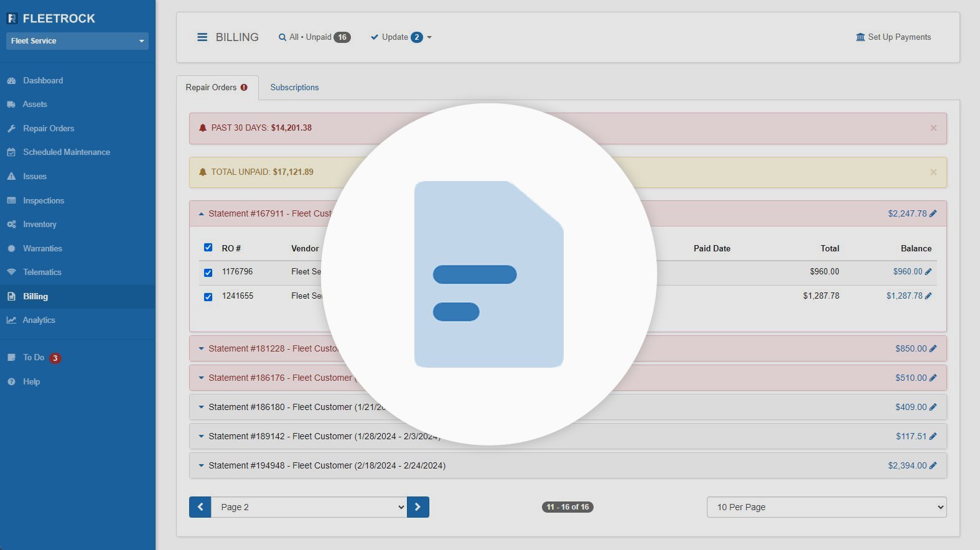Click the Inventory gears icon
This screenshot has height=550, width=980.
point(11,225)
